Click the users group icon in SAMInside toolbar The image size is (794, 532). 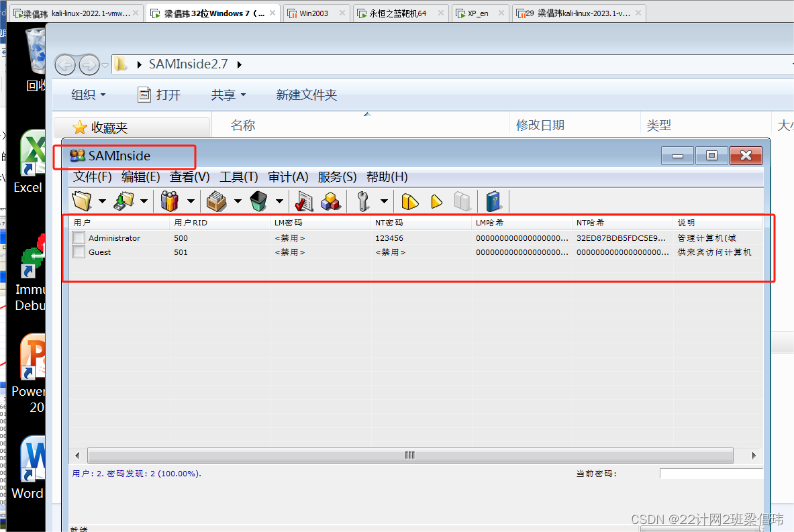pos(170,201)
